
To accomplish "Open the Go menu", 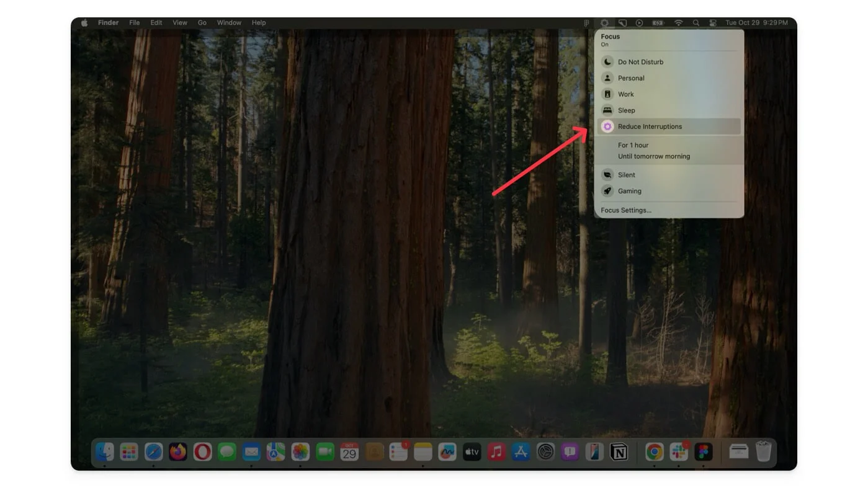I will pyautogui.click(x=202, y=23).
